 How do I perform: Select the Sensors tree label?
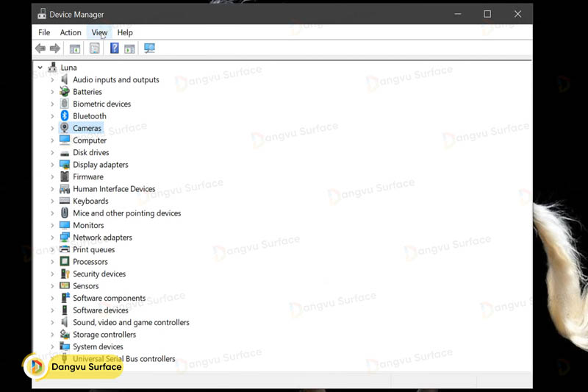click(85, 286)
